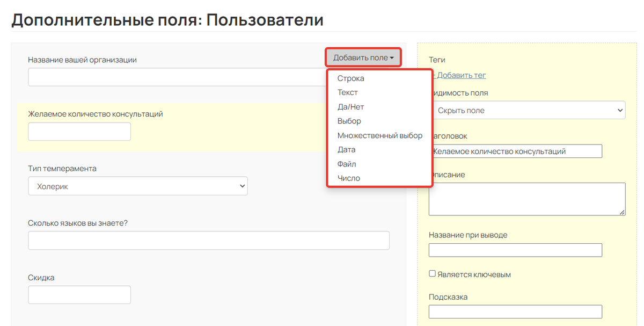Click the "Описание" textarea
644x326 pixels.
(527, 199)
